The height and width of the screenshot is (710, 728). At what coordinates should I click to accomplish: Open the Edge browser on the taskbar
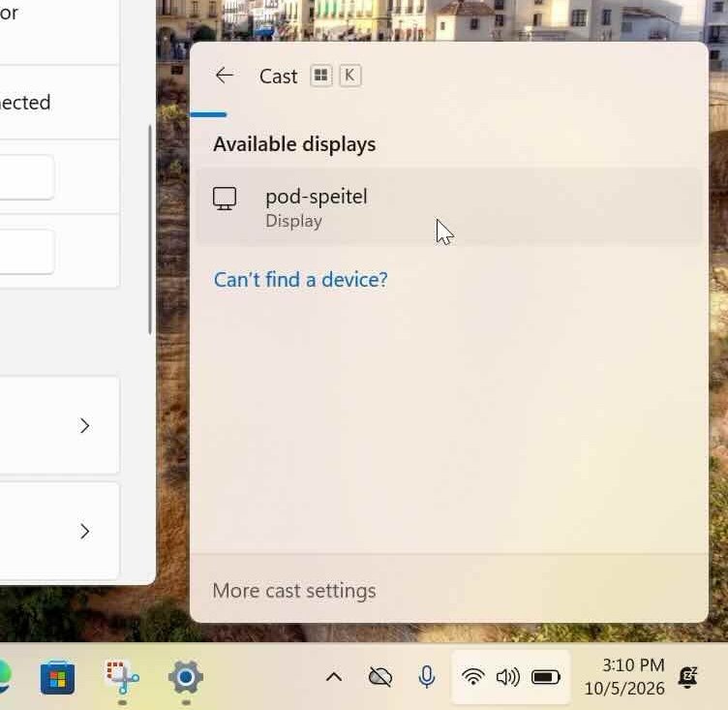click(x=4, y=677)
